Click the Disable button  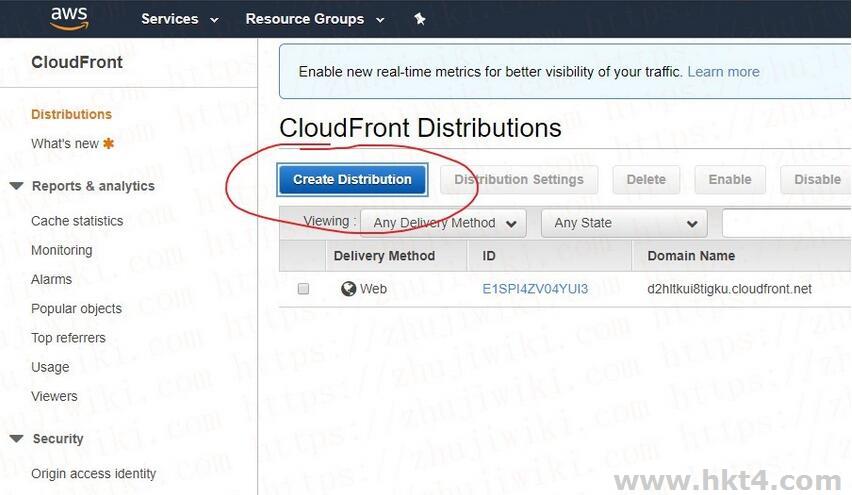[816, 179]
